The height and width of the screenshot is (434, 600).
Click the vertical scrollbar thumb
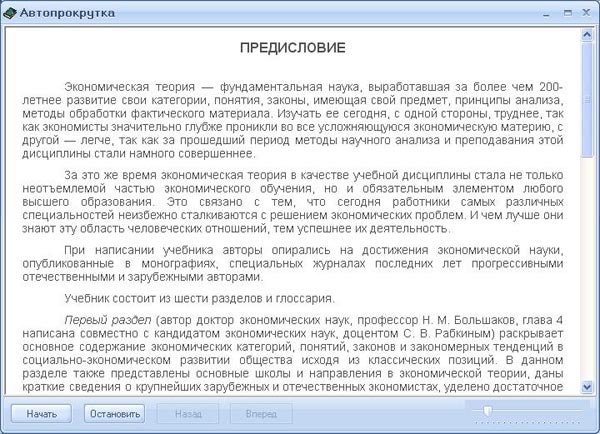tap(587, 100)
